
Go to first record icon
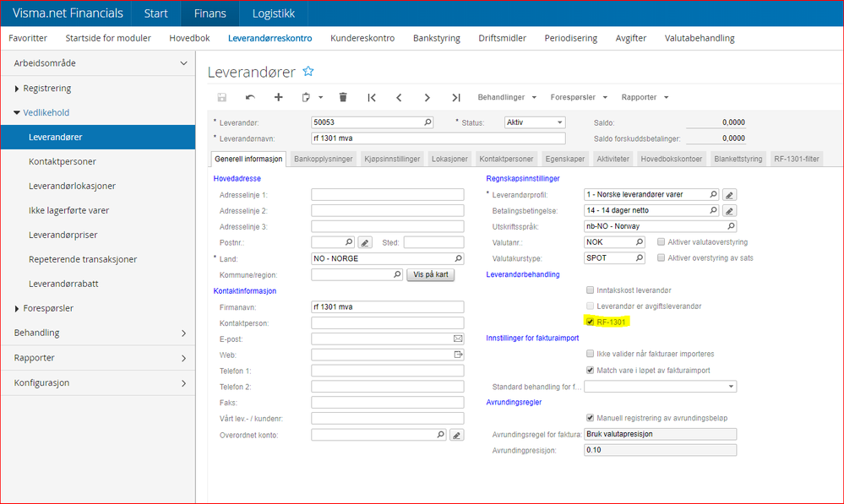[x=372, y=97]
